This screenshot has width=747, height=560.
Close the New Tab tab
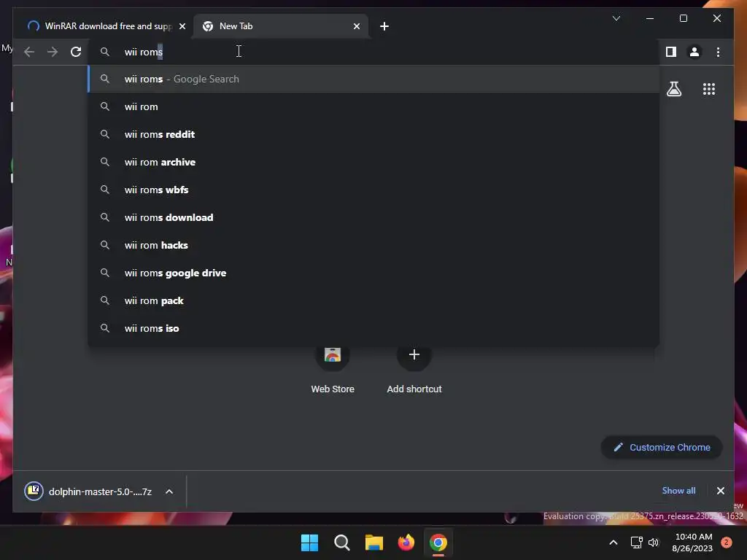point(356,26)
